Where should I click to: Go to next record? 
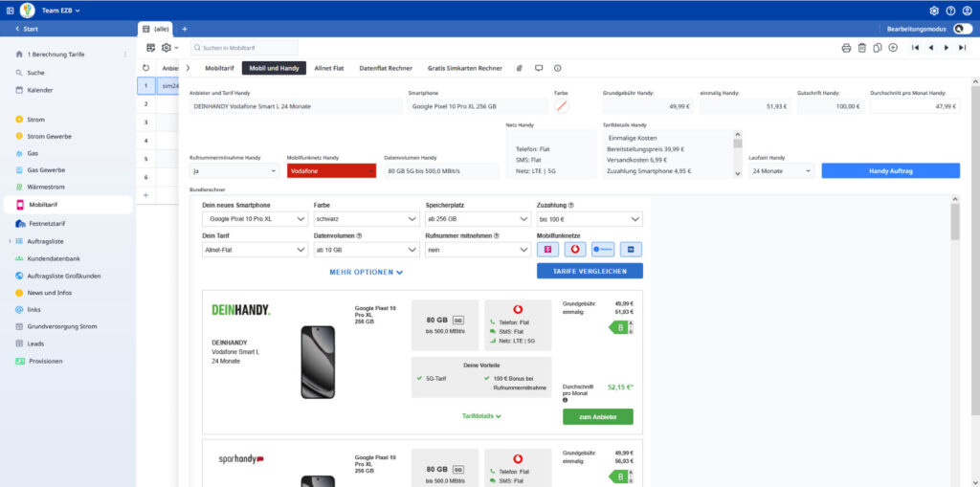[947, 48]
